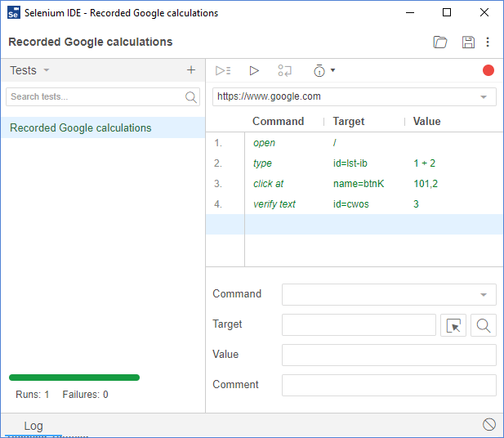
Task: Add a new test with plus icon
Action: [x=191, y=69]
